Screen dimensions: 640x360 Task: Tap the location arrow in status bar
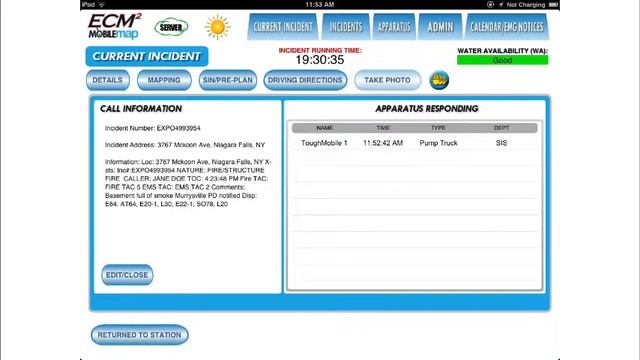coord(500,4)
